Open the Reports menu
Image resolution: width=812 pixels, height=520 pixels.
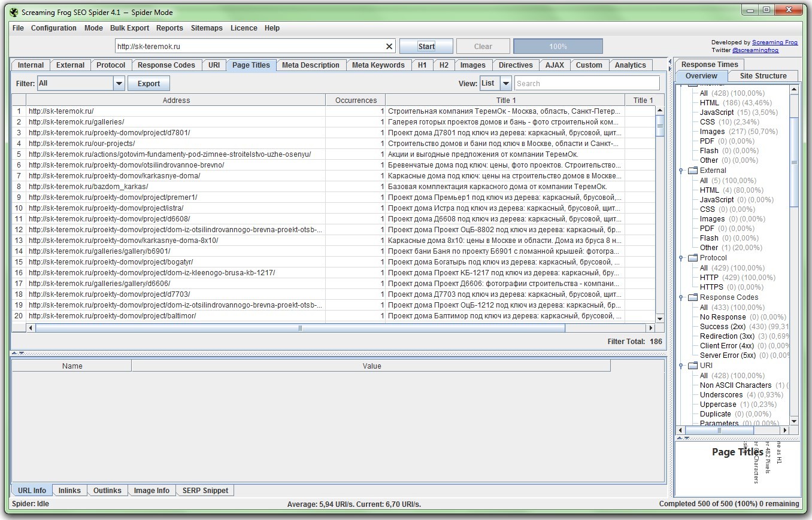coord(169,28)
